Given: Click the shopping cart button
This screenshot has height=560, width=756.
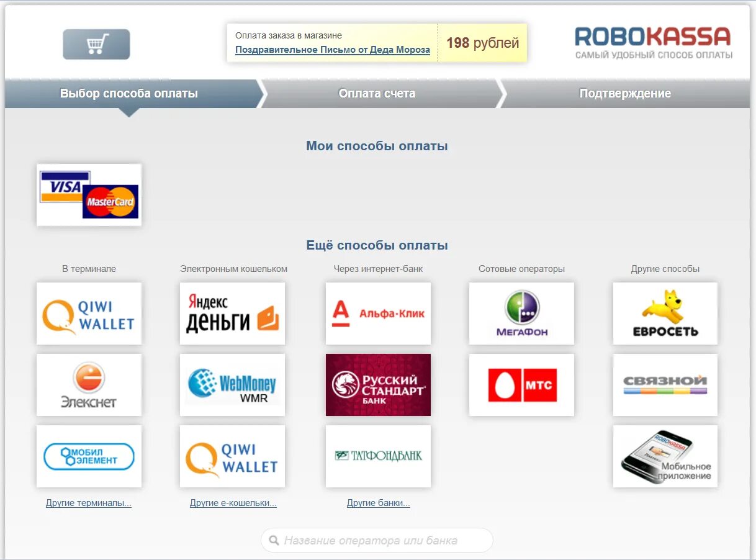Looking at the screenshot, I should click(96, 44).
